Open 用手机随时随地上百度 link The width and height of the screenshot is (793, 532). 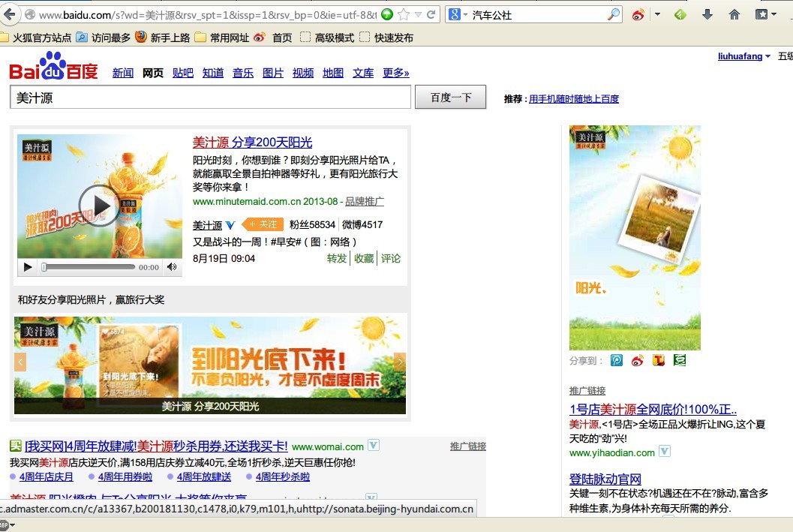[x=573, y=99]
